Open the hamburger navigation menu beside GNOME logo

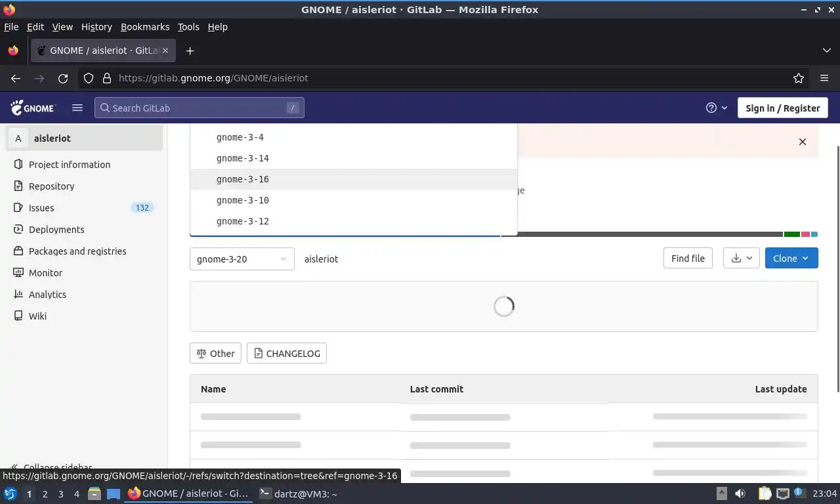77,108
